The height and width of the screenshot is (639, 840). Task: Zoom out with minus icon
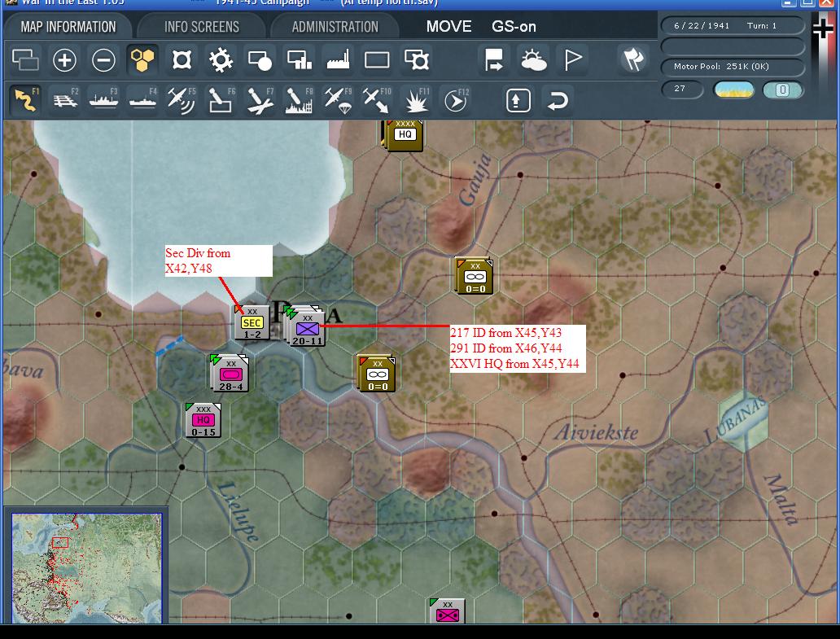click(103, 59)
